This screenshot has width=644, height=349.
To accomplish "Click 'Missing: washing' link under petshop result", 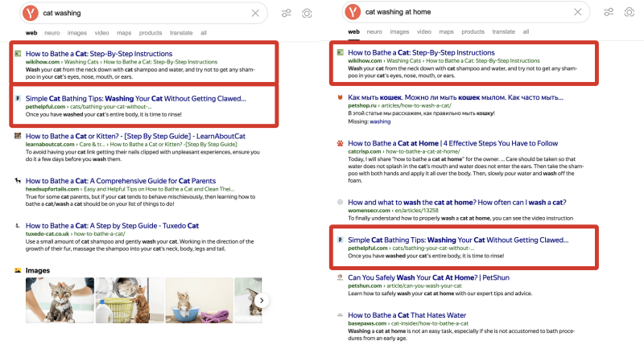I will click(380, 121).
